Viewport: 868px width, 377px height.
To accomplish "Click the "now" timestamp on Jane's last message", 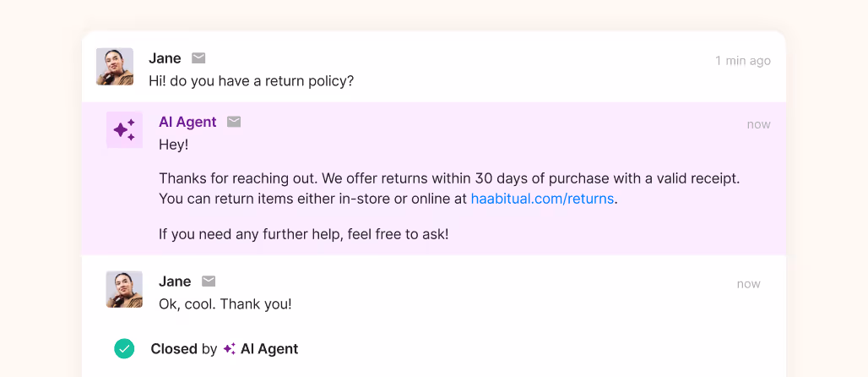I will (x=748, y=284).
